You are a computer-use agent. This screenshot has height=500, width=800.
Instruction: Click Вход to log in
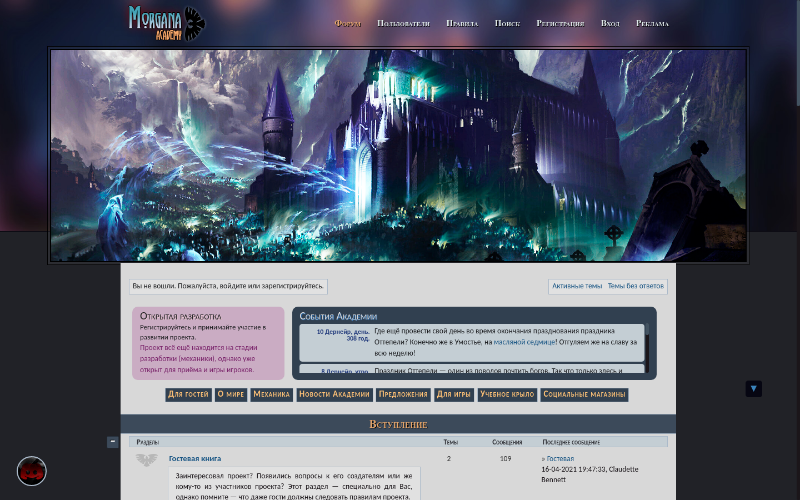(x=610, y=23)
